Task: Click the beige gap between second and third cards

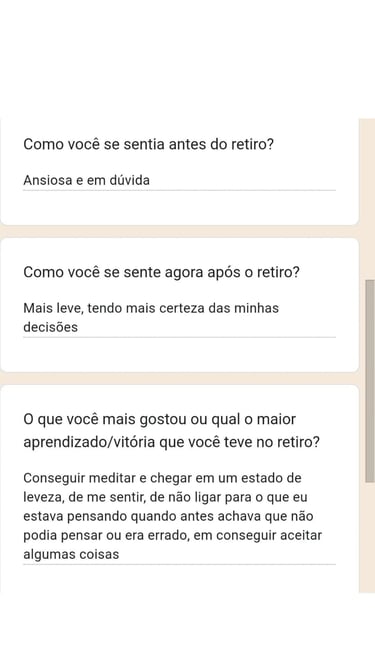Action: [x=179, y=378]
